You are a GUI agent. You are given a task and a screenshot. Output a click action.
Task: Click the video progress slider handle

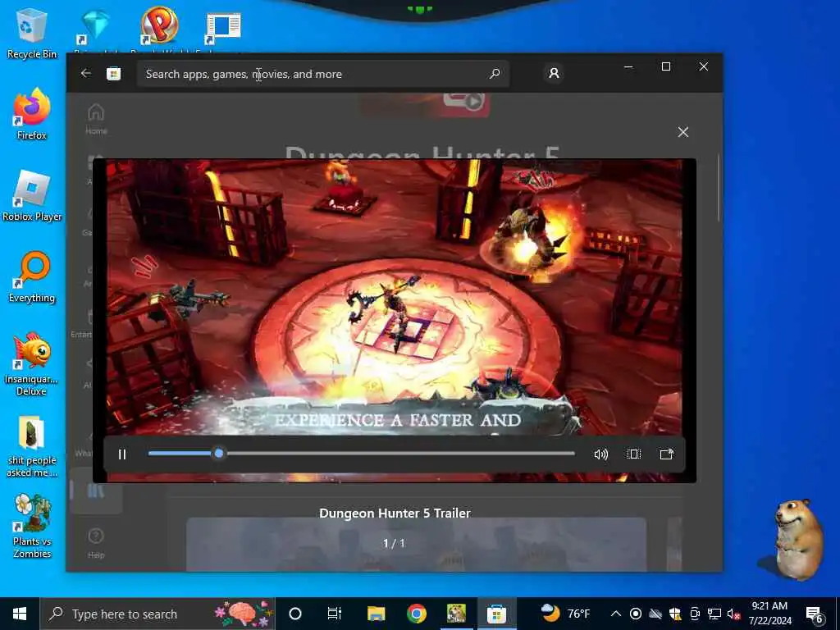[x=218, y=454]
